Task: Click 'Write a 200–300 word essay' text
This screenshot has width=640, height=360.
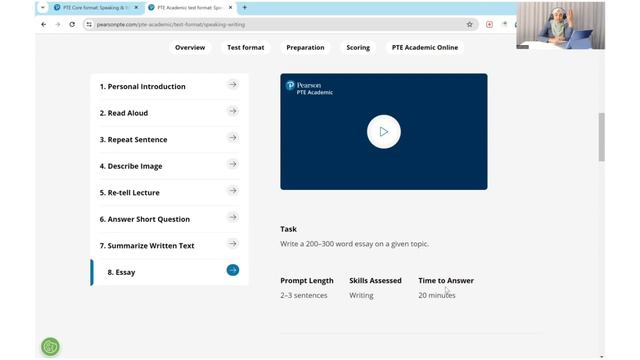Action: pos(354,244)
